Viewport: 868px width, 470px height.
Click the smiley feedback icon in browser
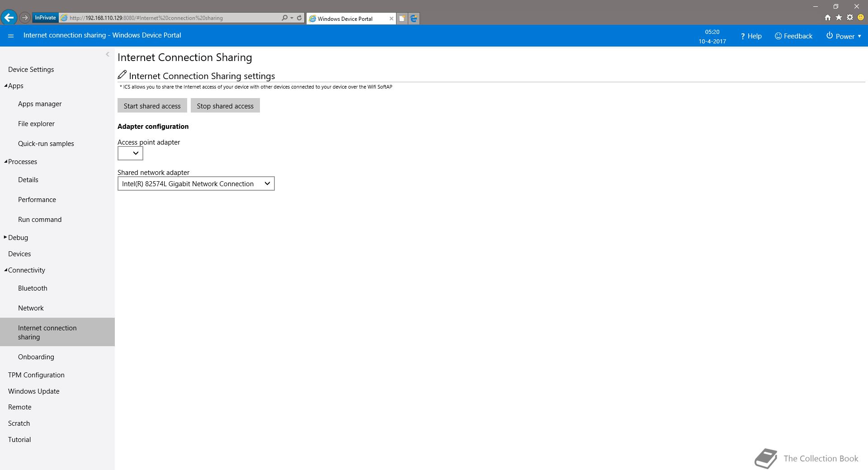[861, 18]
